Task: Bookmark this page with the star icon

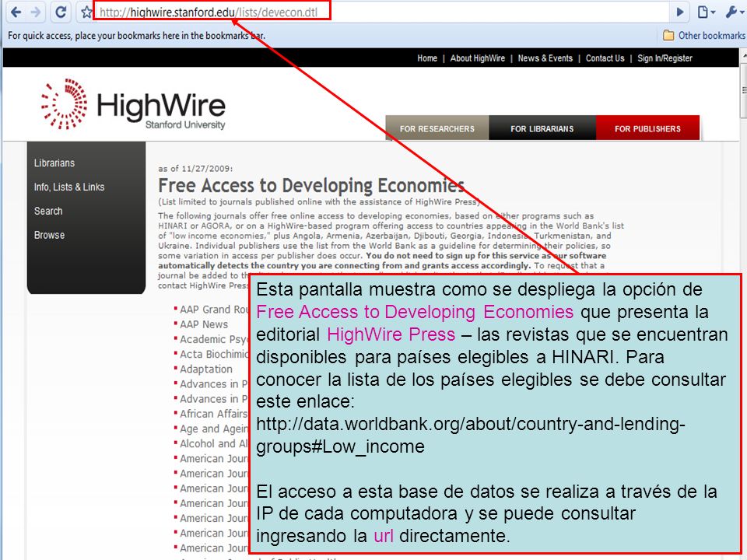Action: point(86,12)
